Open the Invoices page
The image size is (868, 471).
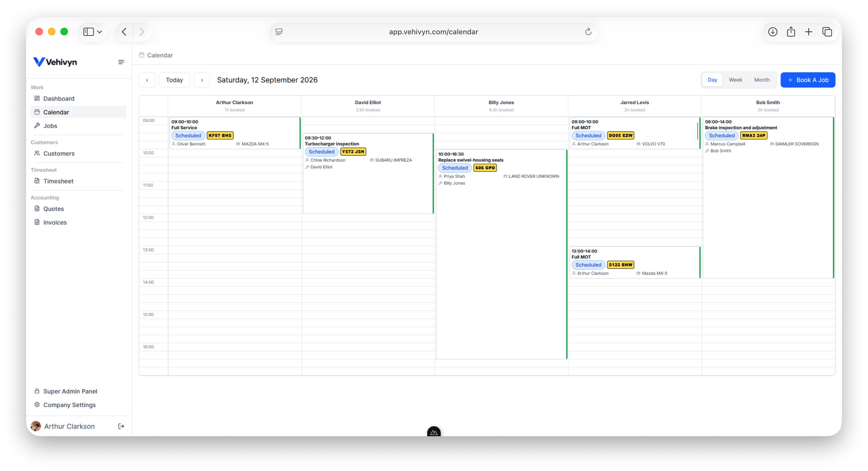pos(78,222)
